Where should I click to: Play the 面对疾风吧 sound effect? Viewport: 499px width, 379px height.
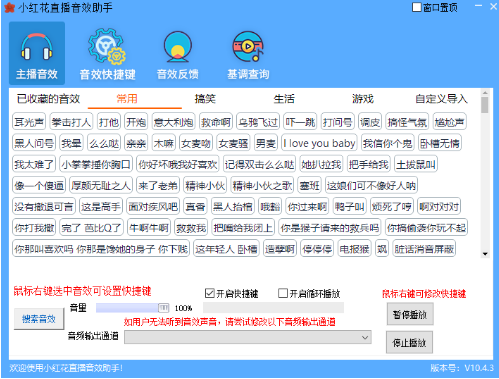(153, 207)
